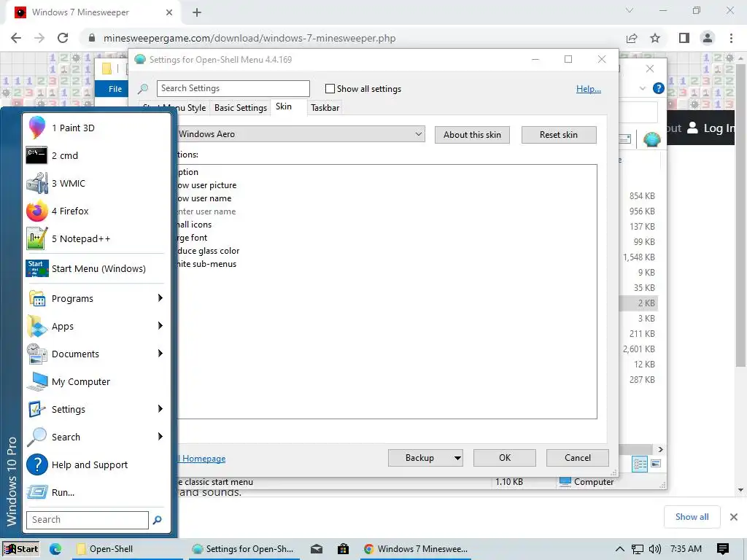Expand the Programs submenu
The width and height of the screenshot is (747, 560).
coord(96,298)
